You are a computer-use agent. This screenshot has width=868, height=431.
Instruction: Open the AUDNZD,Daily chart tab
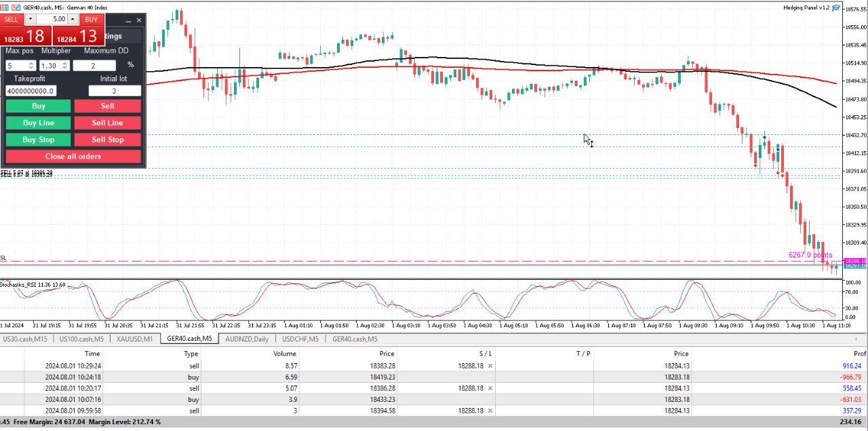point(247,339)
